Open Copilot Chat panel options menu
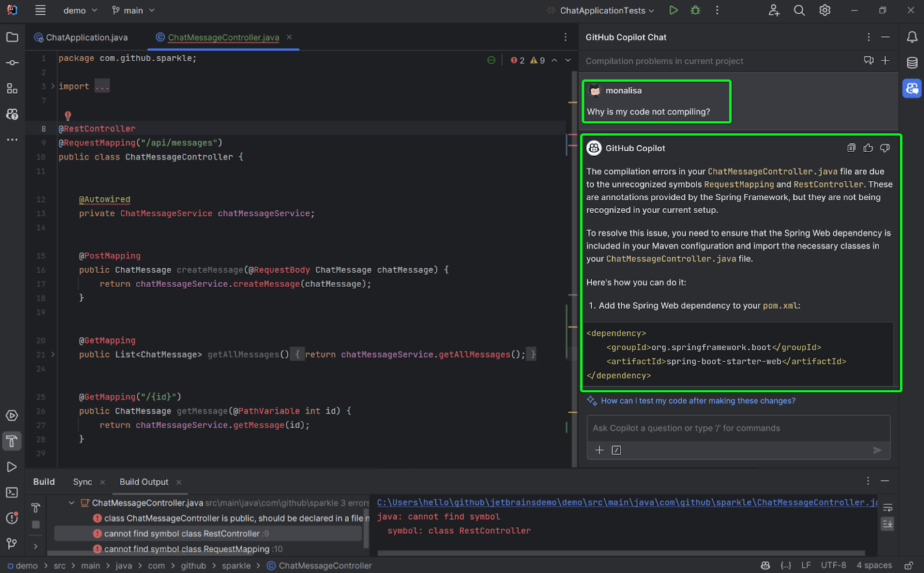 869,37
